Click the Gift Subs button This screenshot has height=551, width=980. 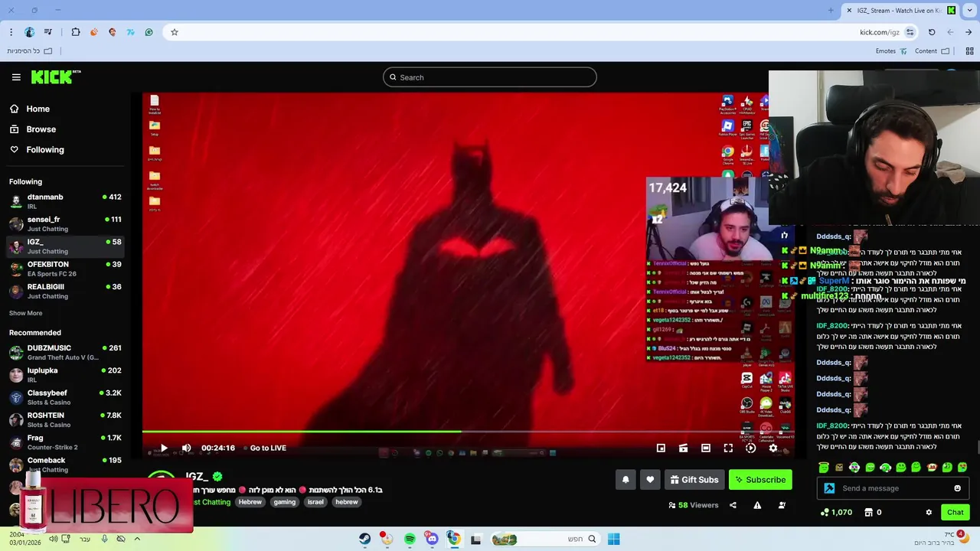[694, 480]
